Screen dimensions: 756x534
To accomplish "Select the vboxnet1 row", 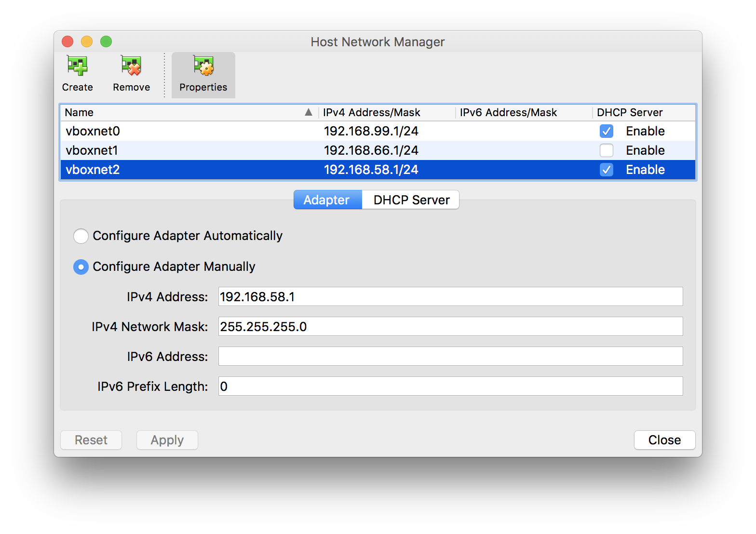I will pyautogui.click(x=378, y=150).
